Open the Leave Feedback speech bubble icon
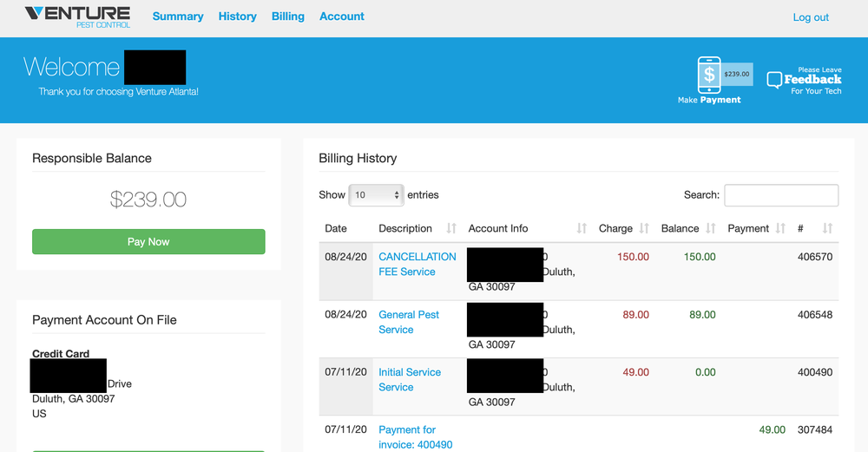Image resolution: width=868 pixels, height=452 pixels. [x=774, y=81]
